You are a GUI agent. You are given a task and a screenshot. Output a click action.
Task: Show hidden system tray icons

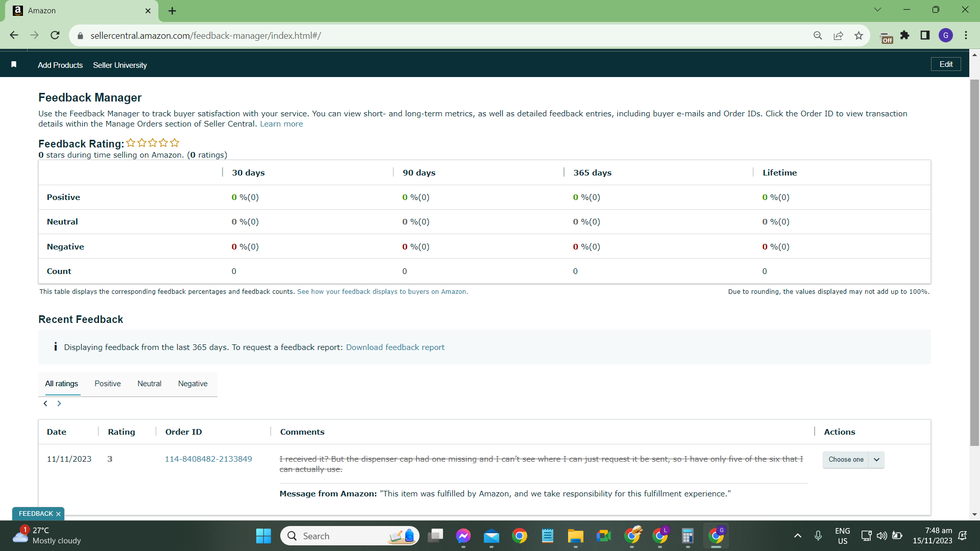(797, 536)
